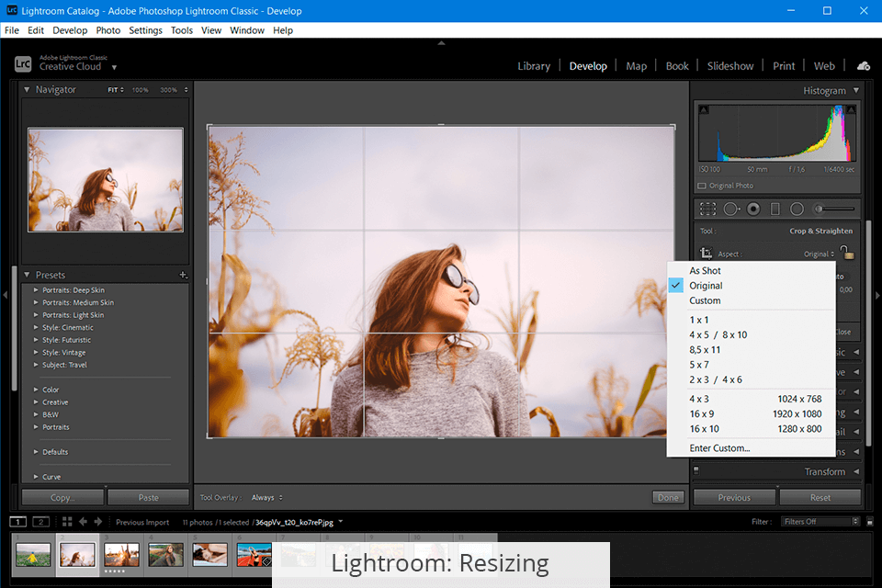Add a new preset with plus icon
Viewport: 882px width, 588px height.
point(183,275)
